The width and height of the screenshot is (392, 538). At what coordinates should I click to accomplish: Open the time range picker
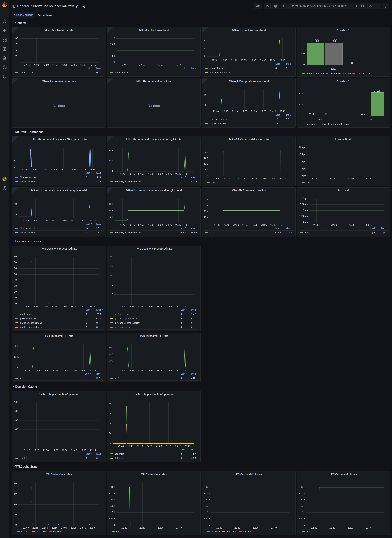click(320, 6)
